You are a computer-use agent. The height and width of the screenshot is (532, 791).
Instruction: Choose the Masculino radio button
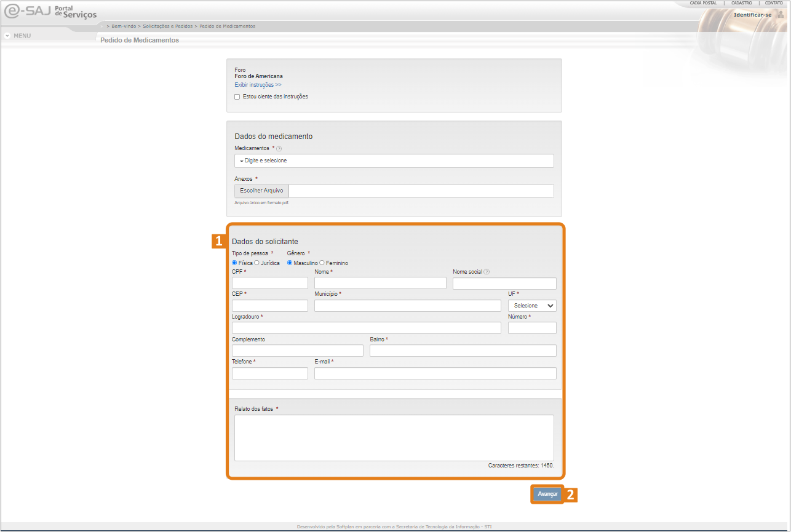click(290, 263)
